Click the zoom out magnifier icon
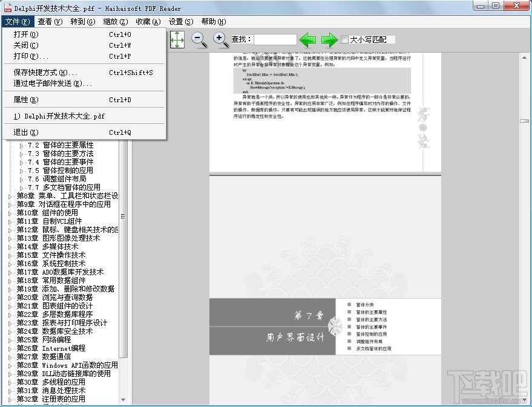The image size is (532, 407). [x=199, y=39]
